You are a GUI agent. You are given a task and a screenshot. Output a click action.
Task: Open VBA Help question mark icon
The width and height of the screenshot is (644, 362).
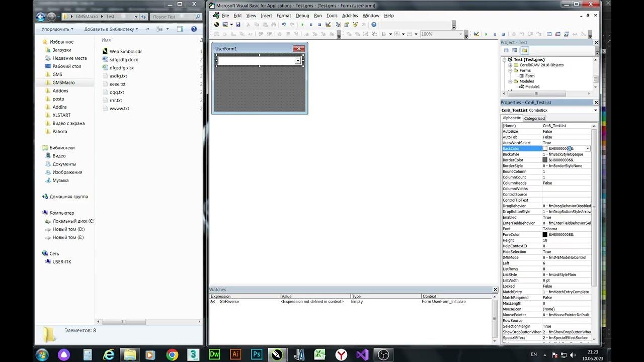tap(374, 25)
